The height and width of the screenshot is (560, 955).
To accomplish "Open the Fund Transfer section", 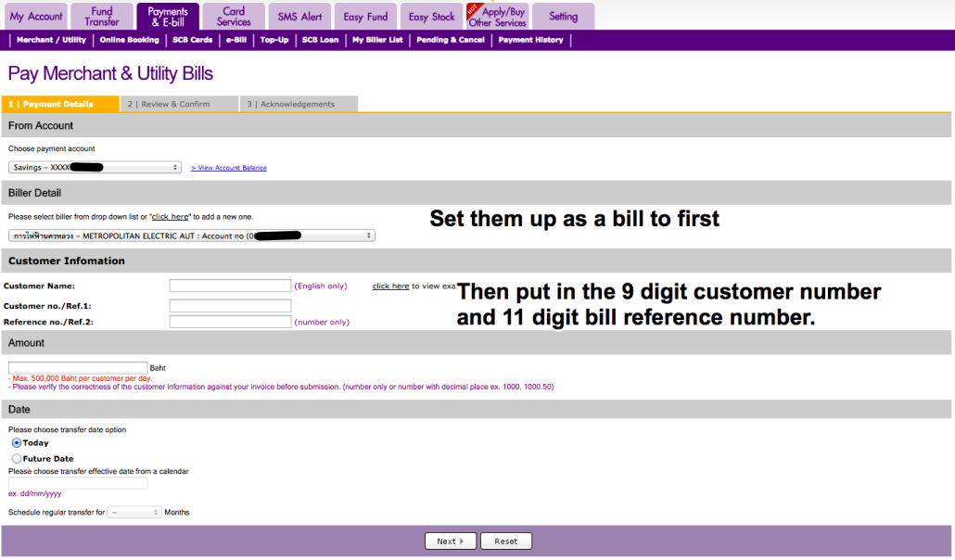I will pos(101,16).
